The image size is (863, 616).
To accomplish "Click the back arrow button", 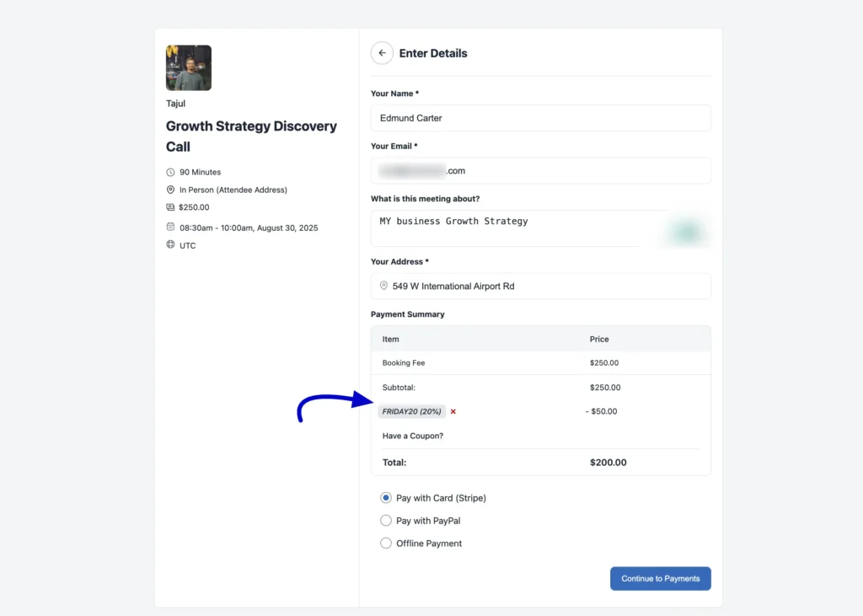I will pyautogui.click(x=382, y=53).
